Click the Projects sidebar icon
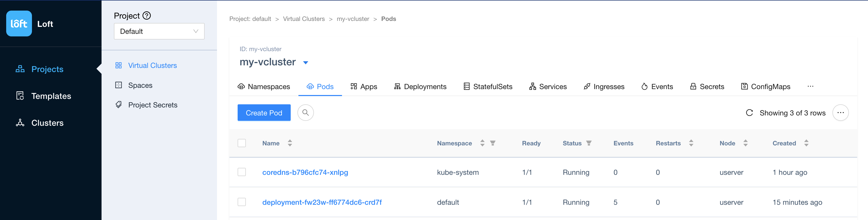Image resolution: width=868 pixels, height=220 pixels. point(20,69)
